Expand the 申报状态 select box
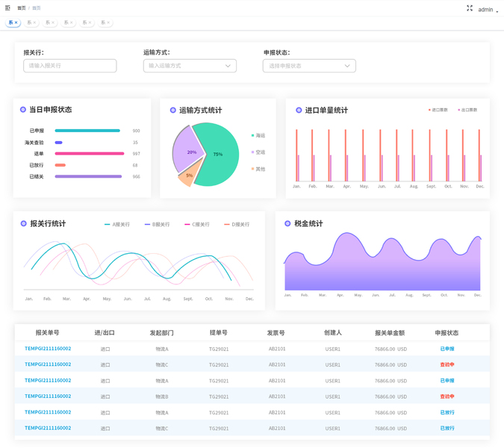Viewport: 504px width, 448px height. pyautogui.click(x=309, y=66)
